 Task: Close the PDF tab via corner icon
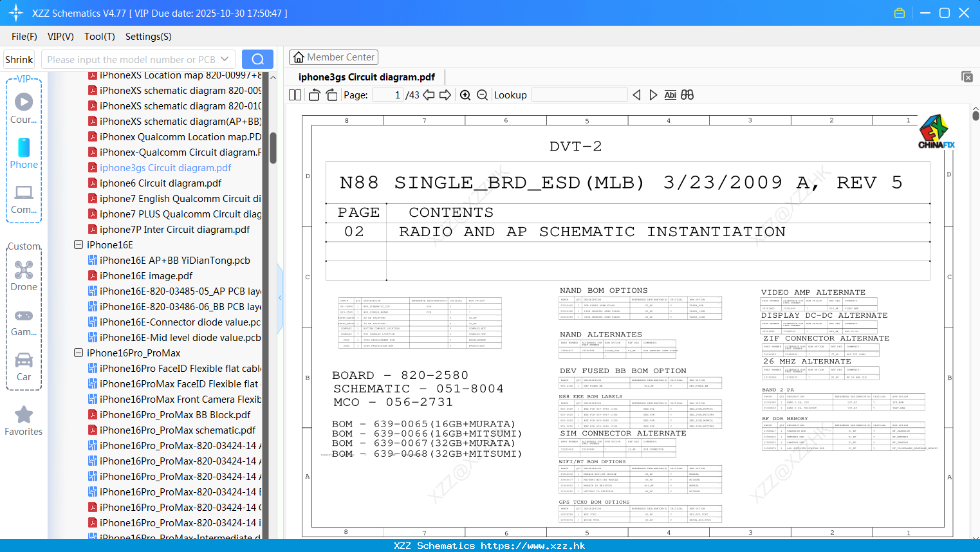click(x=967, y=77)
